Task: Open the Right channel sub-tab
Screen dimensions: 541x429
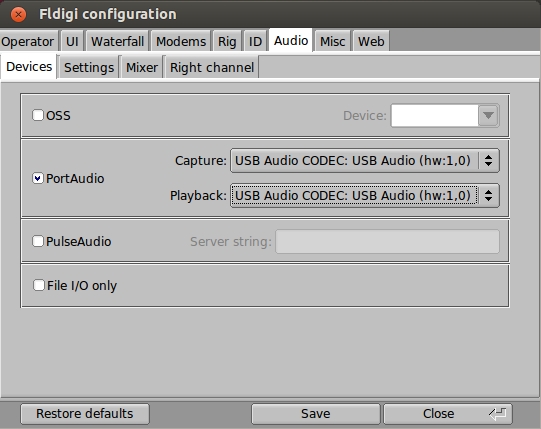Action: point(212,67)
